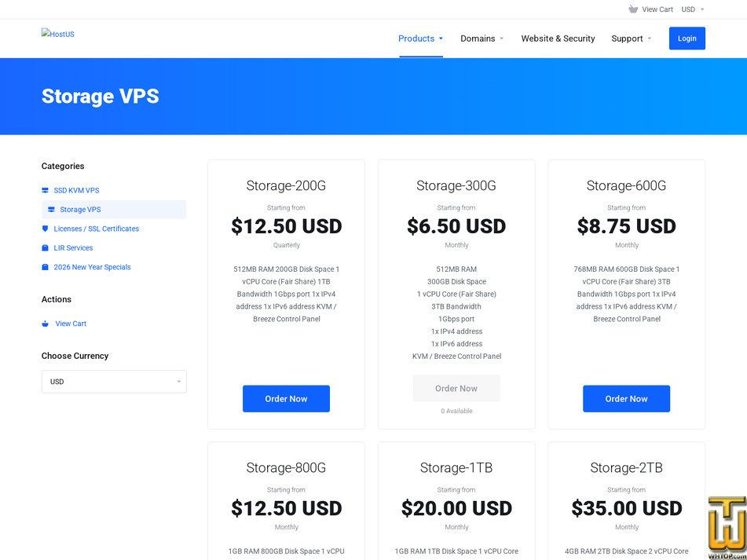Open the USD currency dropdown in top bar

coord(693,9)
